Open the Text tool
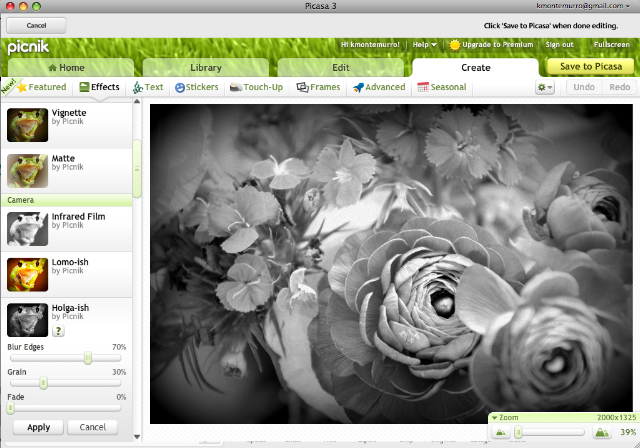 [x=148, y=87]
